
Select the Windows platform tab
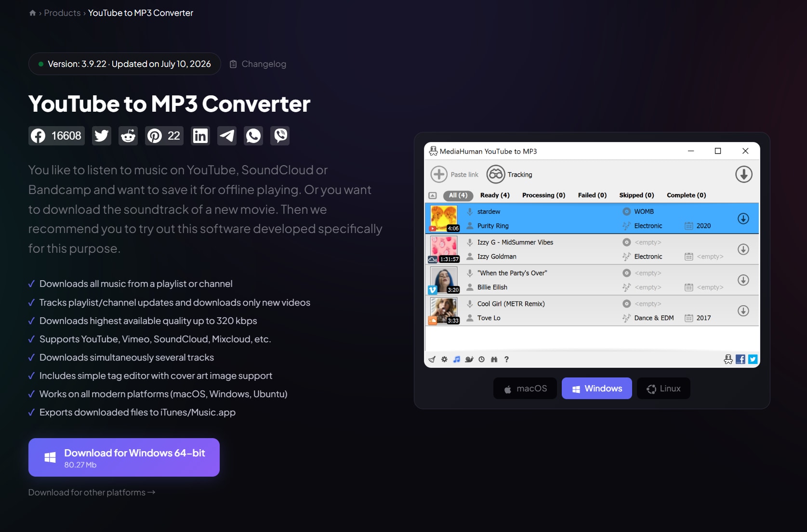tap(597, 389)
